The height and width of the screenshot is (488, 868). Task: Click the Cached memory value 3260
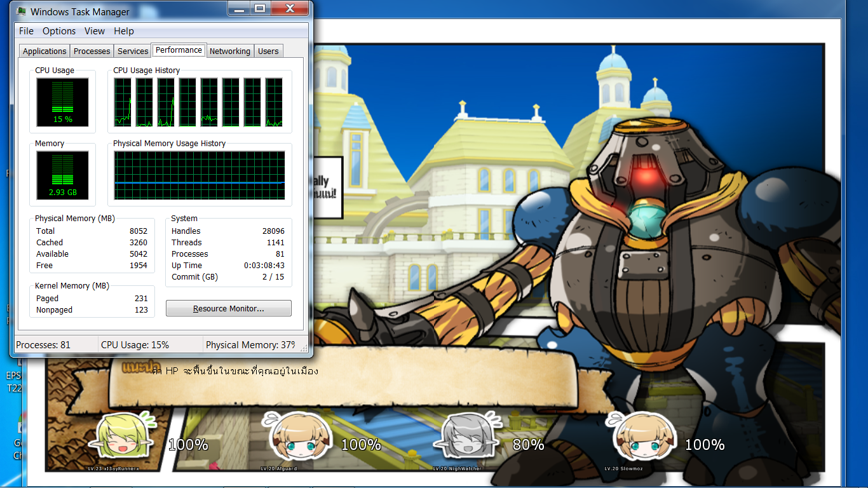pyautogui.click(x=139, y=243)
